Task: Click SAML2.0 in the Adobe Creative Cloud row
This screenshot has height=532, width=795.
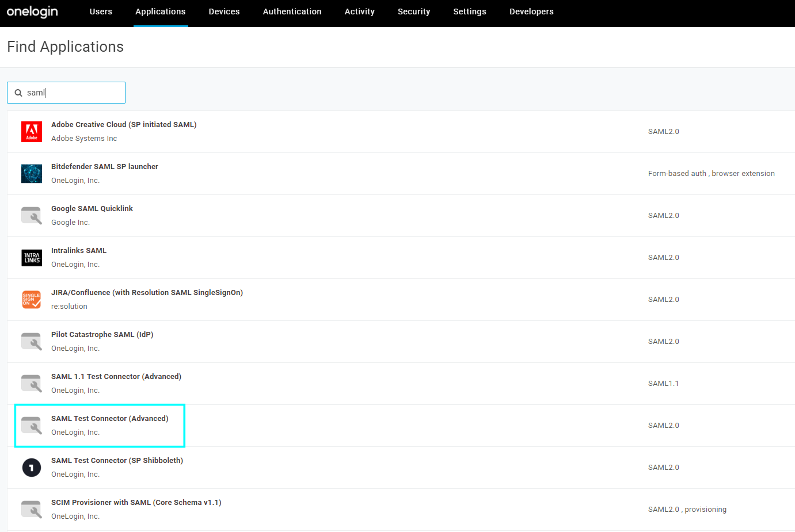Action: [664, 132]
